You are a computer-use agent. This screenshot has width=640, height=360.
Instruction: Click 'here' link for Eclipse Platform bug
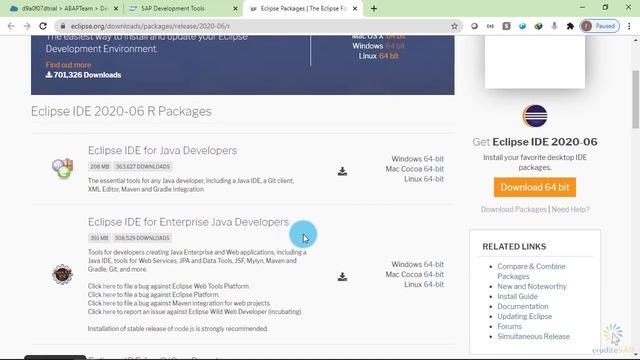[x=109, y=295]
